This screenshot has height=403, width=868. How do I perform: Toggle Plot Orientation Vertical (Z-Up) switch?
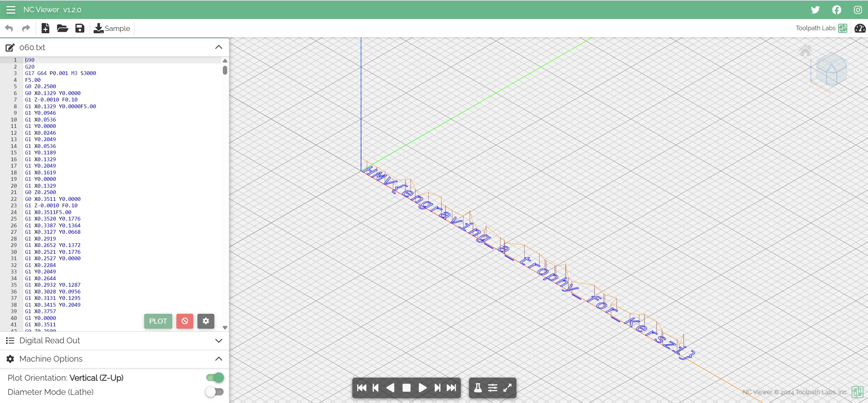click(x=215, y=378)
